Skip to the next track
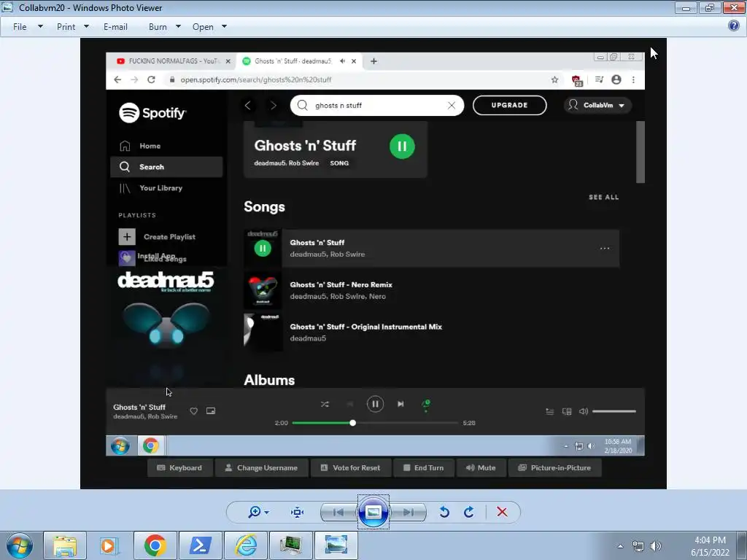This screenshot has width=747, height=560. point(400,404)
